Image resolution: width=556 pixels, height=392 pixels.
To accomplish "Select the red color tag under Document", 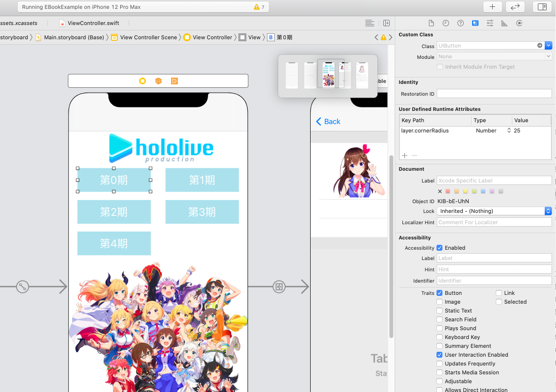I will click(449, 191).
